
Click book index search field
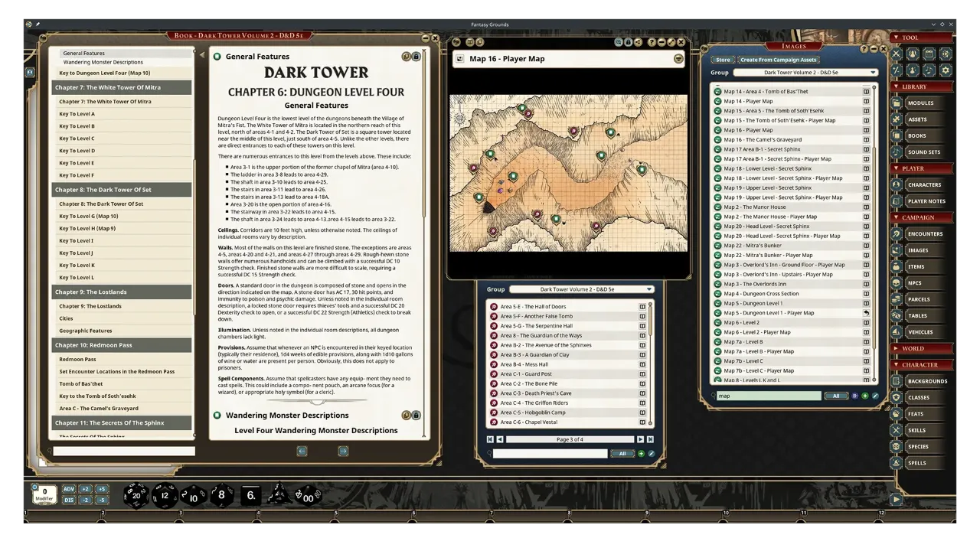click(x=124, y=452)
